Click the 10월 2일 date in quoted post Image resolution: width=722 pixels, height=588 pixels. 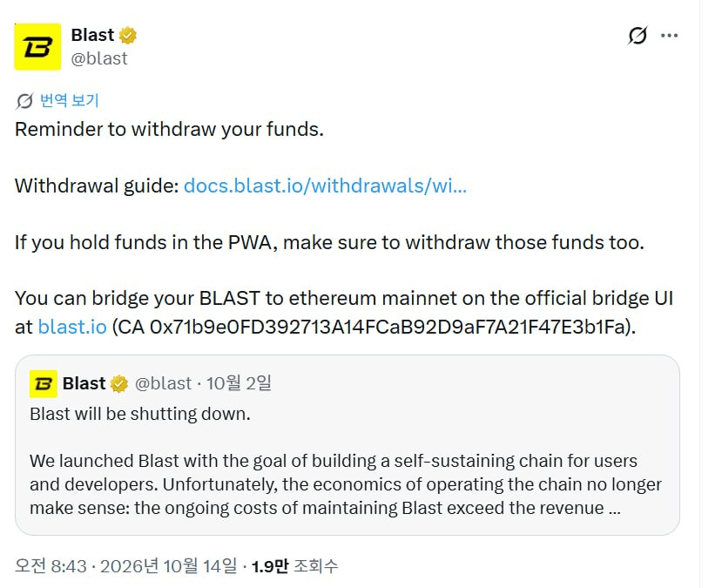point(239,383)
